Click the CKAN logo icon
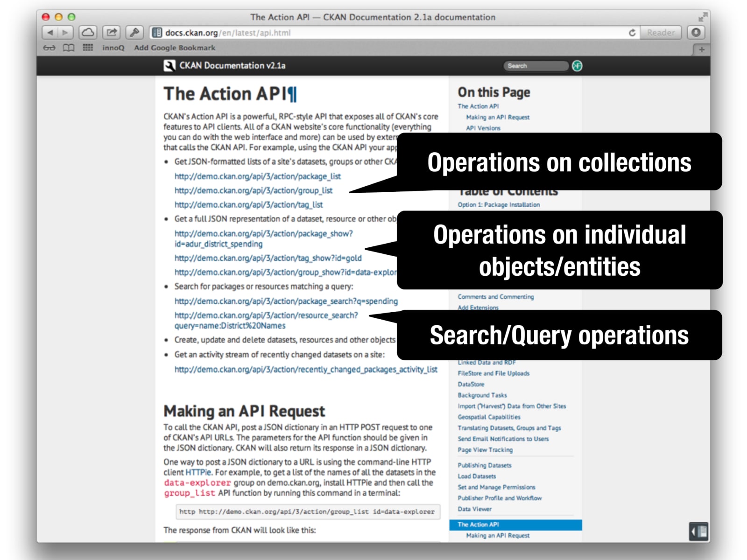This screenshot has height=560, width=747. tap(169, 66)
